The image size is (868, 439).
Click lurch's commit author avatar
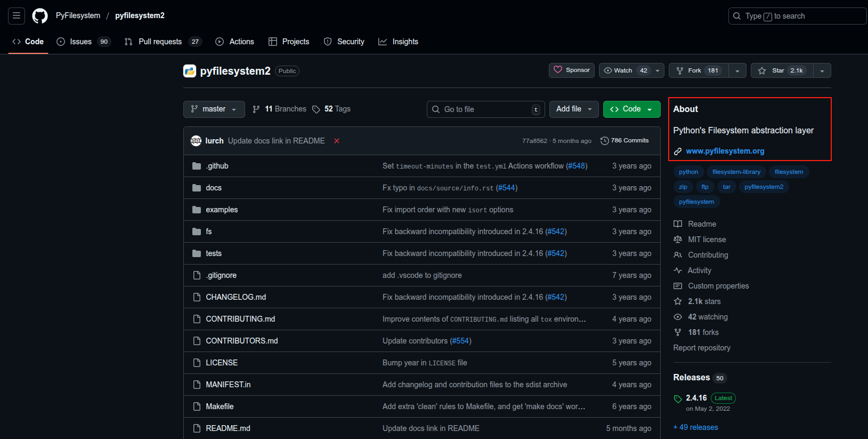coord(196,141)
